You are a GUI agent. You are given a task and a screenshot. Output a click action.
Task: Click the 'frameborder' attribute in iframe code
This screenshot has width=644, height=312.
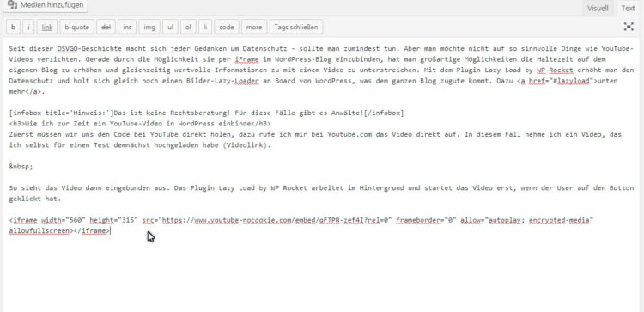click(x=418, y=220)
